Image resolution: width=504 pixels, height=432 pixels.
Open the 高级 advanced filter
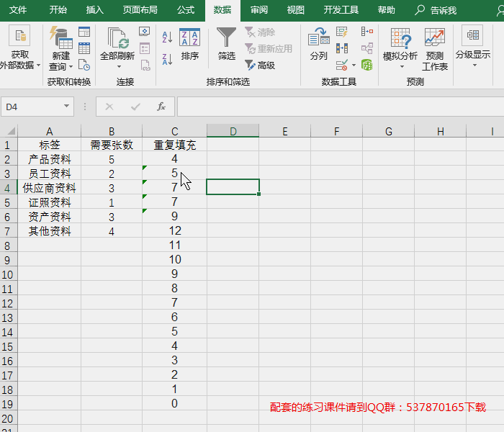point(260,66)
